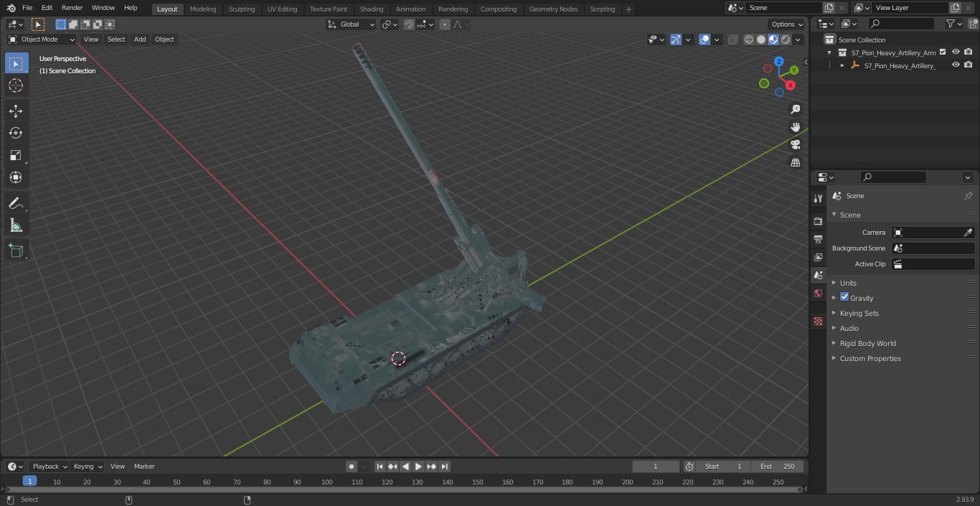Open the Render menu
Image resolution: width=980 pixels, height=506 pixels.
(72, 8)
